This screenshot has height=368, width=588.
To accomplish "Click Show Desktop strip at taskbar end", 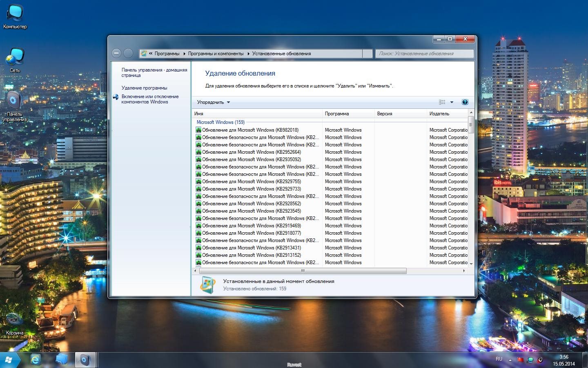I will point(585,360).
